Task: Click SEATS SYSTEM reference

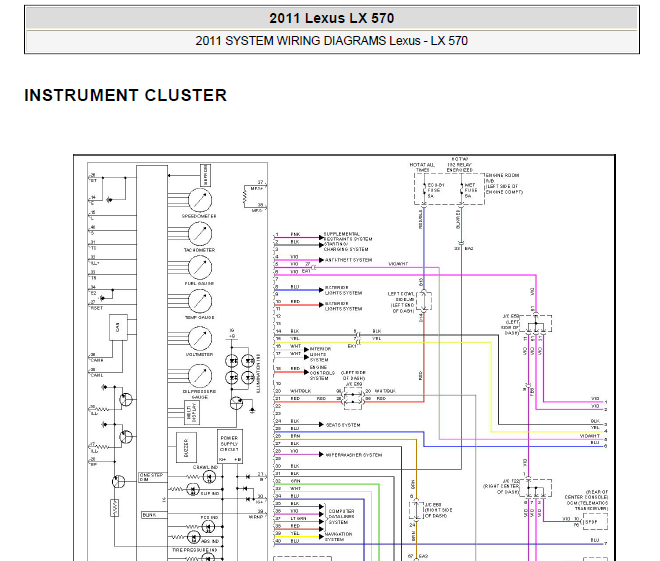Action: point(343,425)
